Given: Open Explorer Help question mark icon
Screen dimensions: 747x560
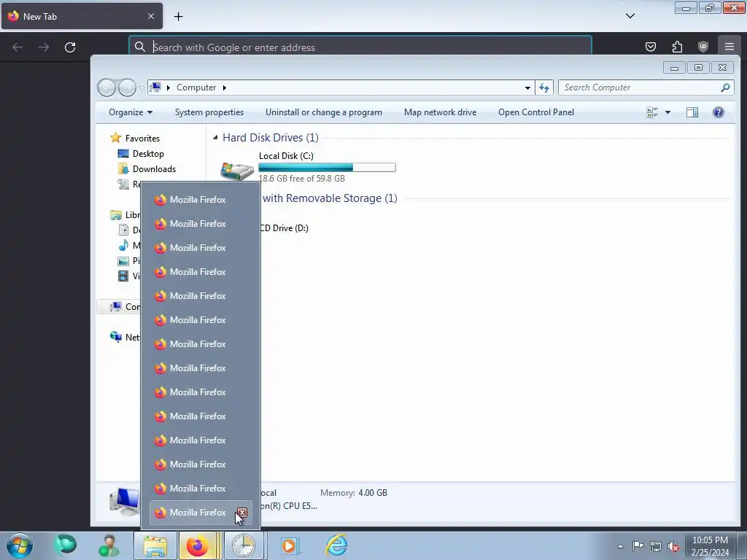Looking at the screenshot, I should tap(719, 112).
